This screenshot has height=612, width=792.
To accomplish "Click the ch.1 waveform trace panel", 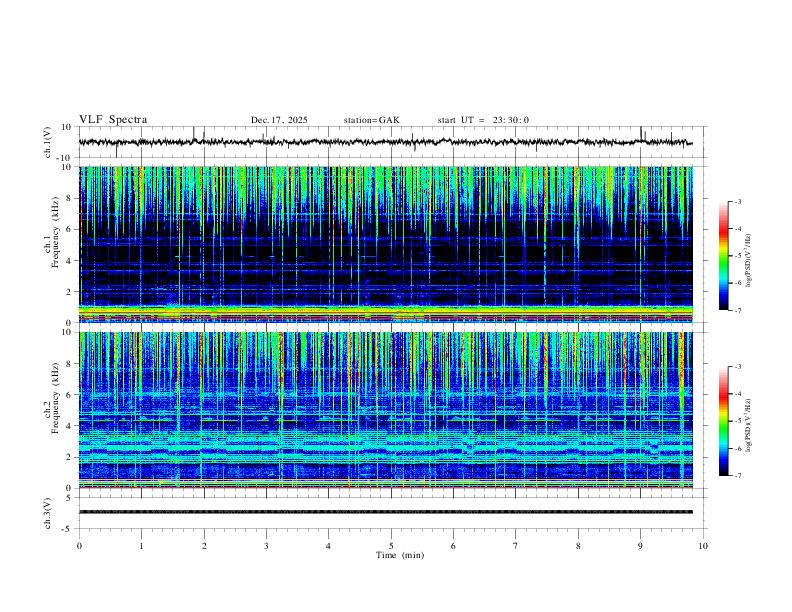I will point(393,142).
